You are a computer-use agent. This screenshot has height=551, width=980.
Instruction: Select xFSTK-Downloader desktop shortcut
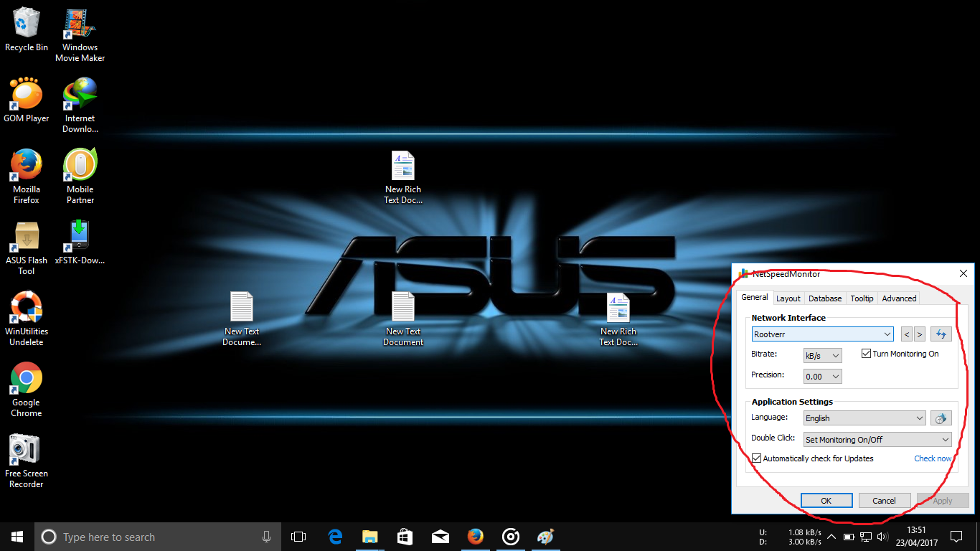80,242
